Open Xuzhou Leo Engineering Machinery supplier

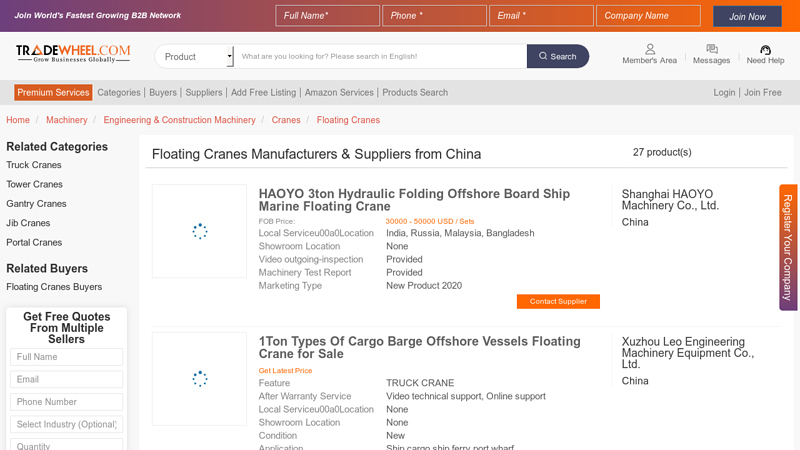pos(688,353)
